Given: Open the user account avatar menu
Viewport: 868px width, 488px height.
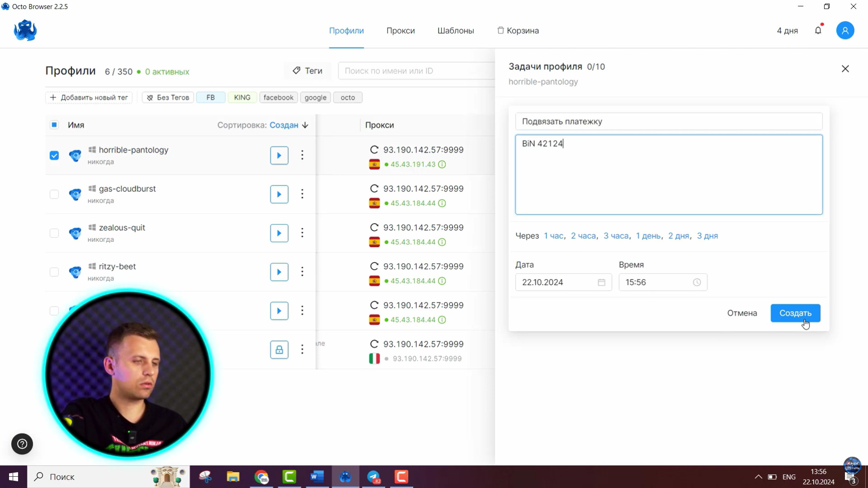Looking at the screenshot, I should coord(845,30).
